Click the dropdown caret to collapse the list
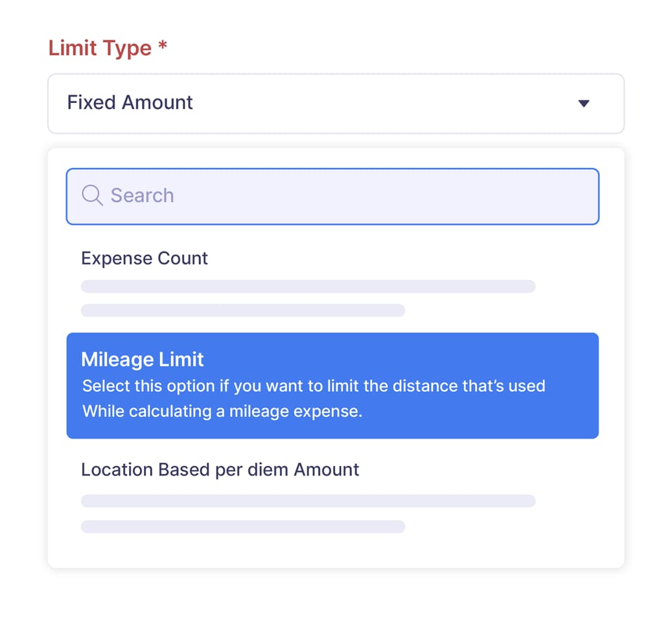This screenshot has width=672, height=626. (584, 103)
